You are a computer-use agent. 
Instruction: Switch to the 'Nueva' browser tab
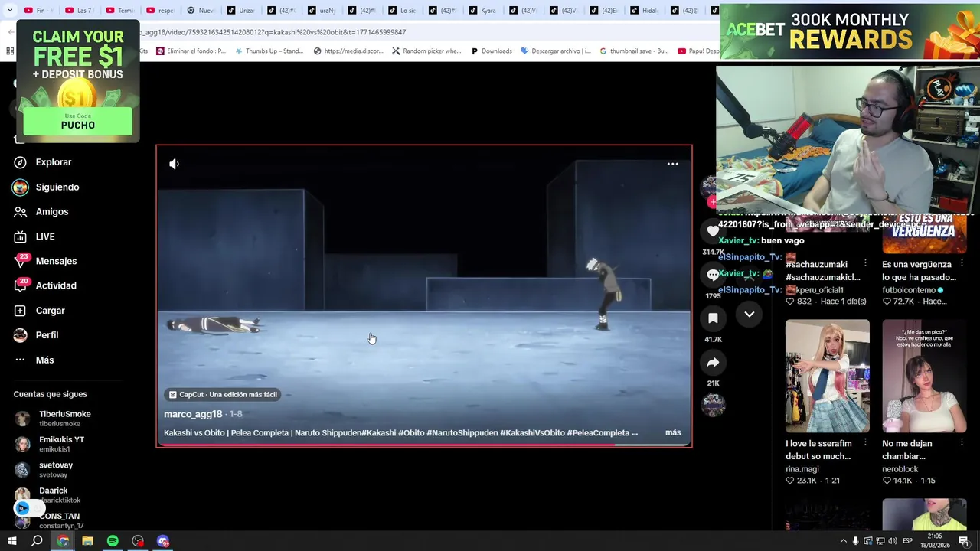coord(201,11)
